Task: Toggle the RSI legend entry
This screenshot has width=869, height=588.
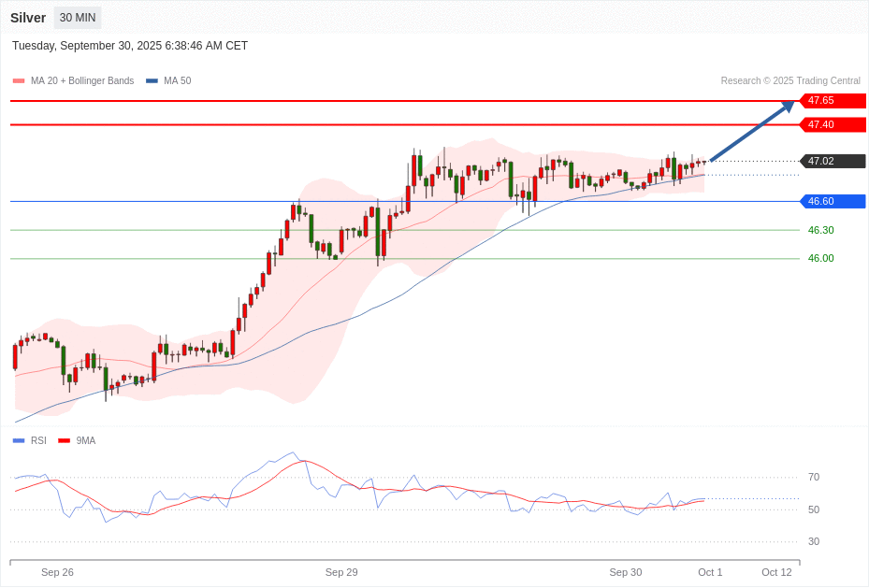Action: point(29,440)
